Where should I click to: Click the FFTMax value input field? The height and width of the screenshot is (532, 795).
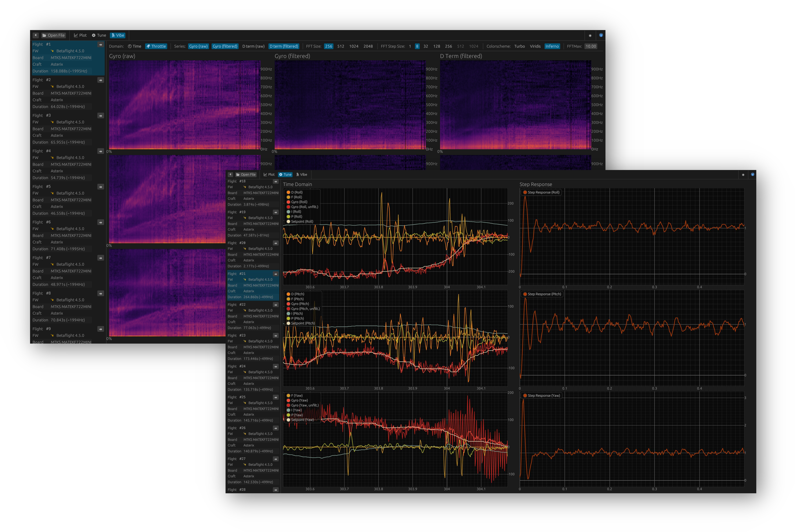(591, 47)
